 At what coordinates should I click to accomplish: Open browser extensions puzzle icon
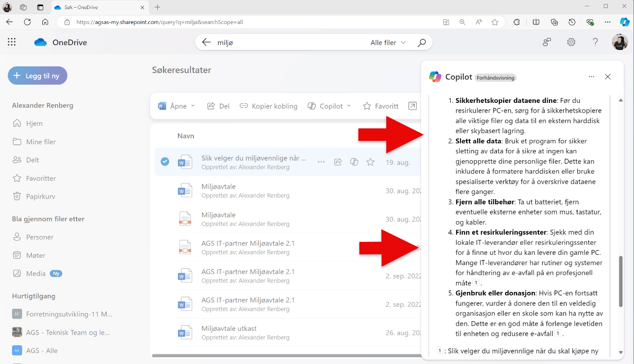517,22
